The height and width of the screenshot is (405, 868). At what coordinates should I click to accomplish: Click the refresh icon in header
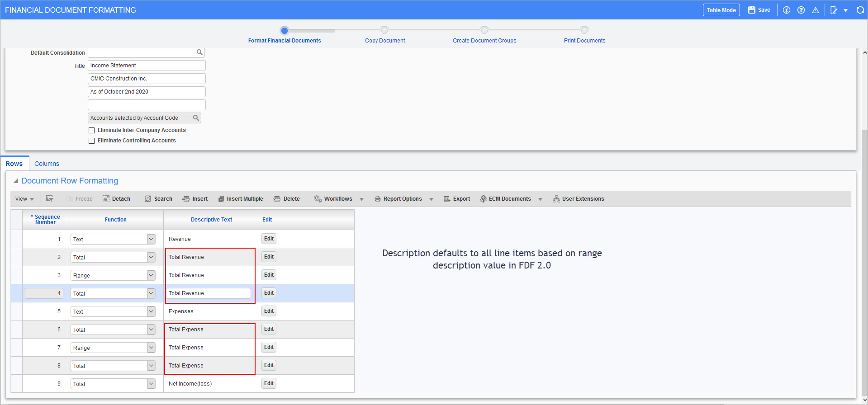860,10
